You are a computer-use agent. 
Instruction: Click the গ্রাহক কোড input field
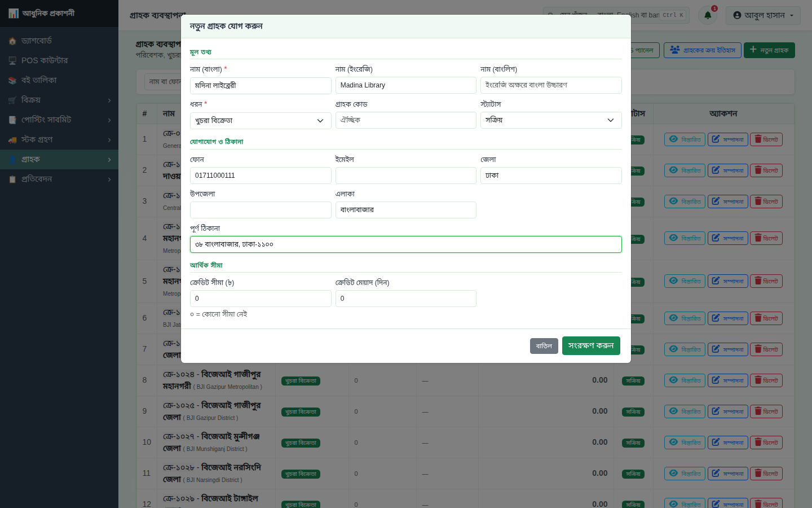click(x=406, y=120)
